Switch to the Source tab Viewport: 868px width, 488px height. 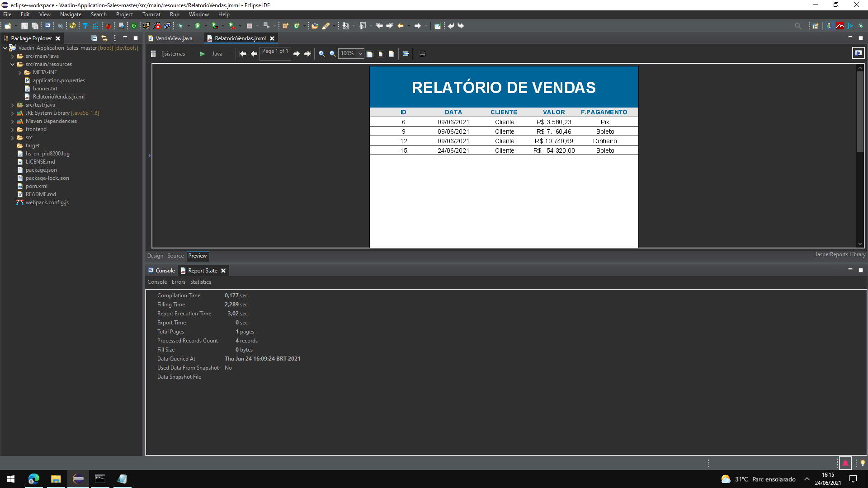(175, 256)
